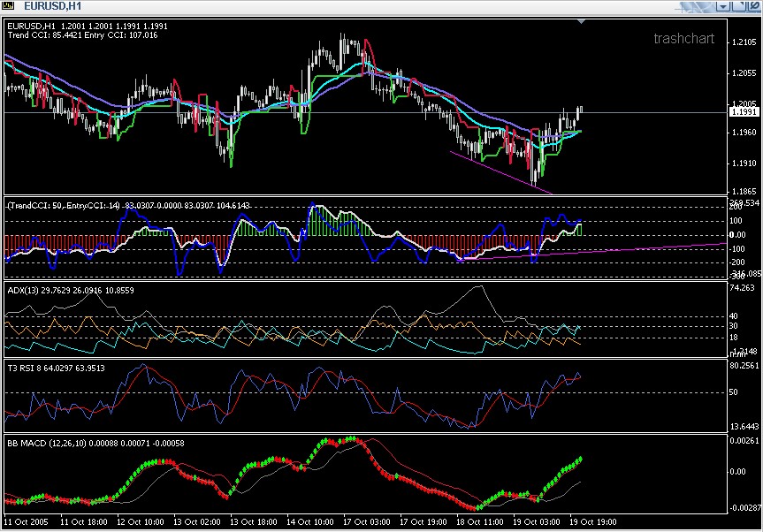Click the '19 Oct 19:00' time label
The image size is (763, 532).
coord(592,522)
